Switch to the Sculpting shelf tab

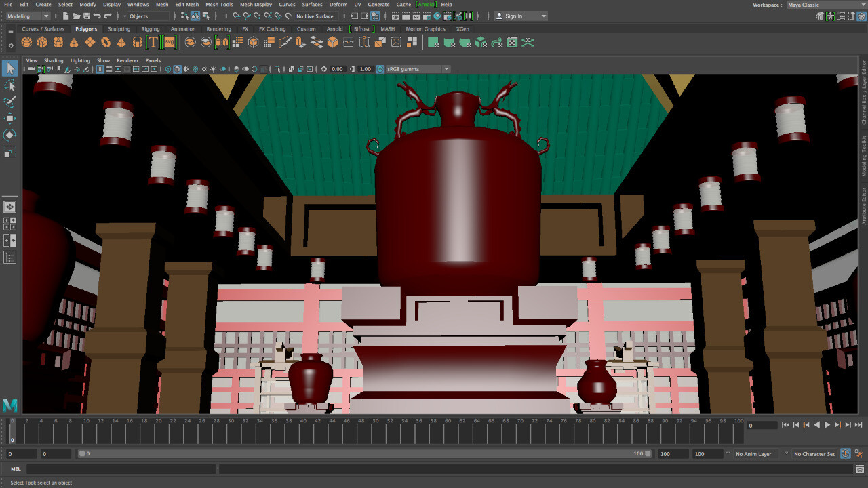pyautogui.click(x=119, y=28)
